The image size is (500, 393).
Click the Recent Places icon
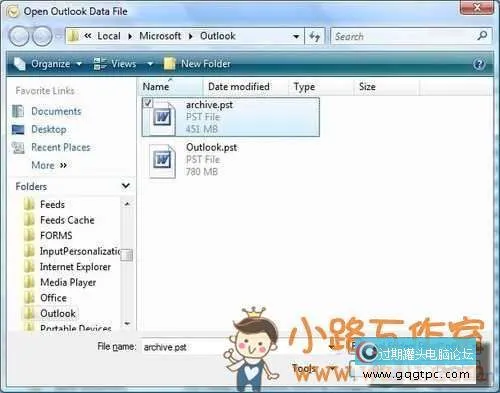tap(18, 148)
